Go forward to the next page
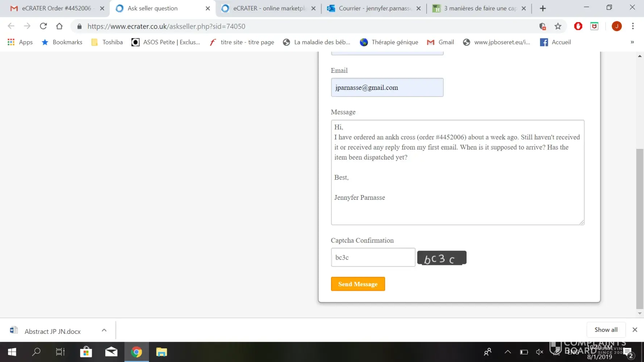Image resolution: width=644 pixels, height=362 pixels. [x=27, y=26]
